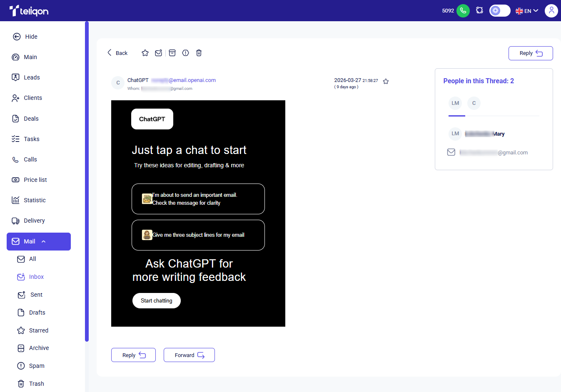
Task: View Starred messages folder
Action: [x=33, y=330]
